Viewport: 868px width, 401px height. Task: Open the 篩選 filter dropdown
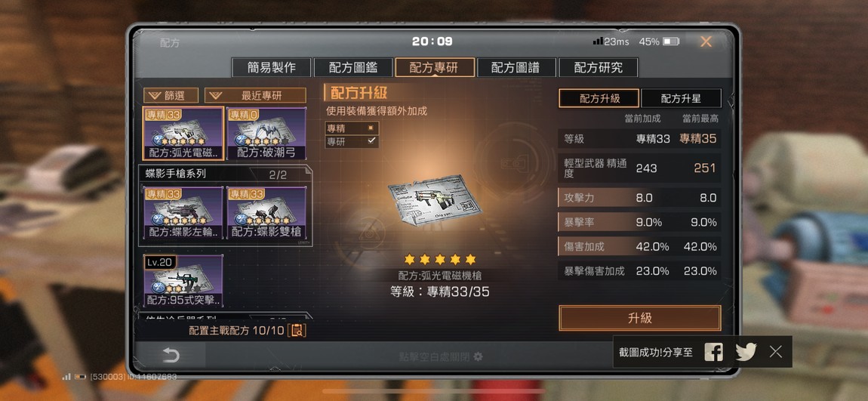point(171,95)
